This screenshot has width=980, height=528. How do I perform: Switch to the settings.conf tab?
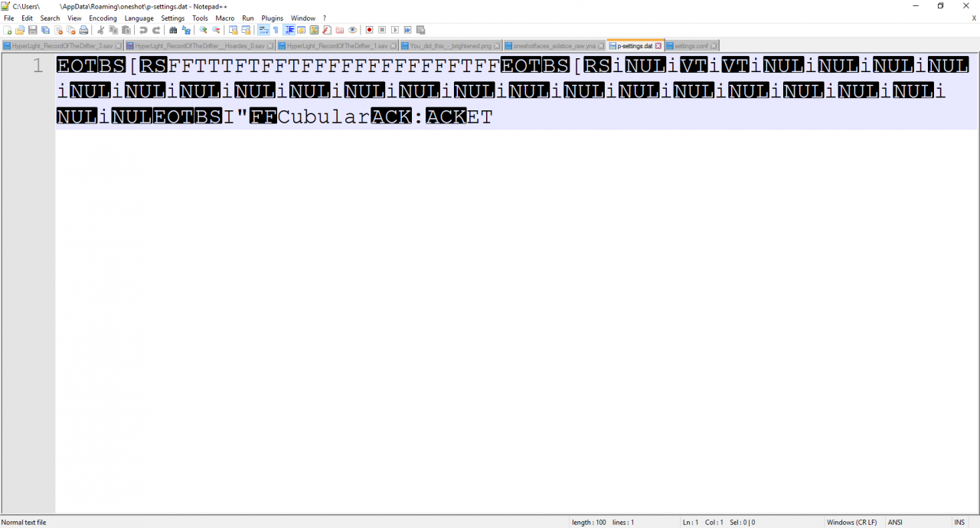pos(691,46)
